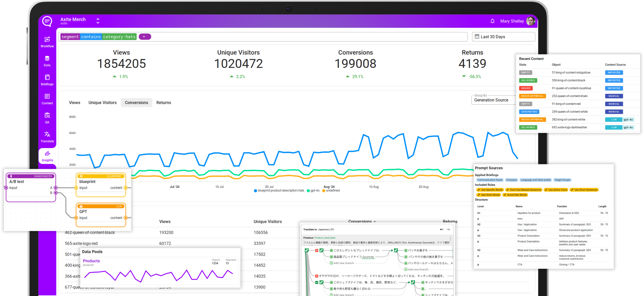This screenshot has height=296, width=644.
Task: Switch the chart to the Returns tab
Action: coord(164,103)
